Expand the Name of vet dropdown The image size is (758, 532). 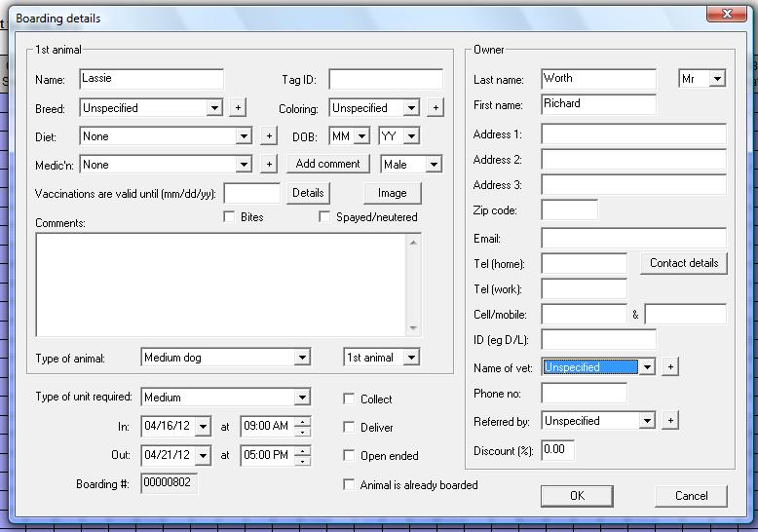point(647,367)
